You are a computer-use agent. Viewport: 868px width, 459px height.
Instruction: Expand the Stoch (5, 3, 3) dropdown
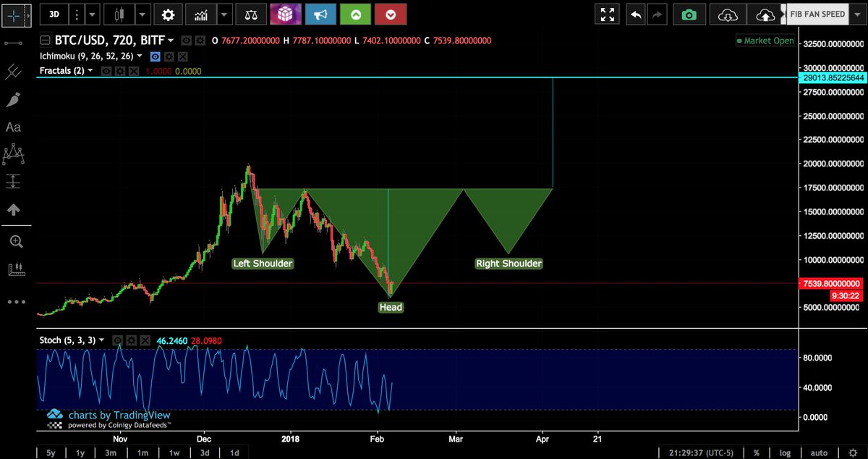coord(101,340)
